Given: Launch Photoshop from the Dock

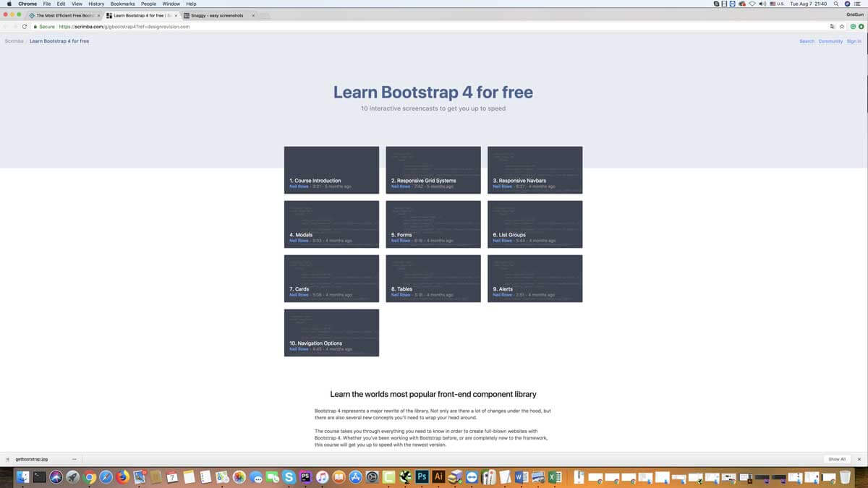Looking at the screenshot, I should pos(422,477).
